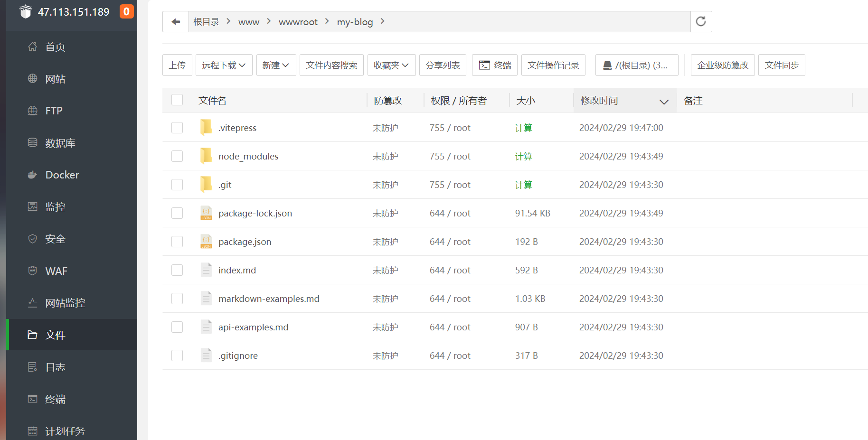Open the 安全 shield icon

(x=32, y=239)
